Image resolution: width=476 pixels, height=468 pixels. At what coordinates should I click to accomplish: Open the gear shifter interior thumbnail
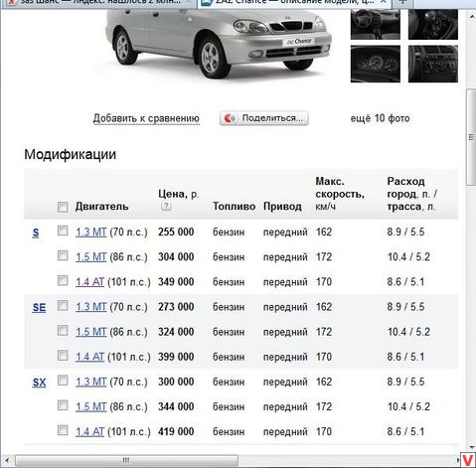(x=433, y=24)
